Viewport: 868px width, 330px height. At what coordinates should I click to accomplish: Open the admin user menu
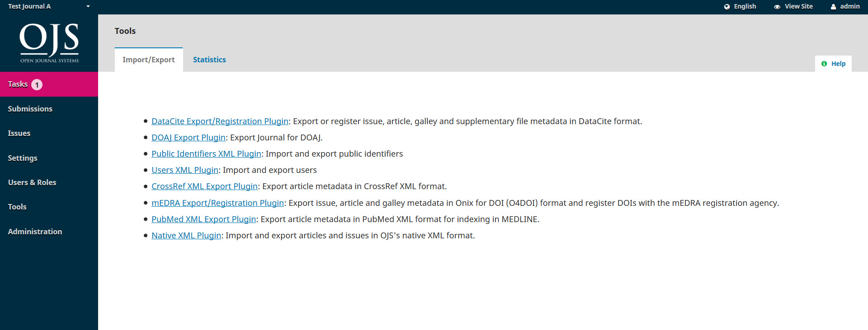tap(845, 6)
